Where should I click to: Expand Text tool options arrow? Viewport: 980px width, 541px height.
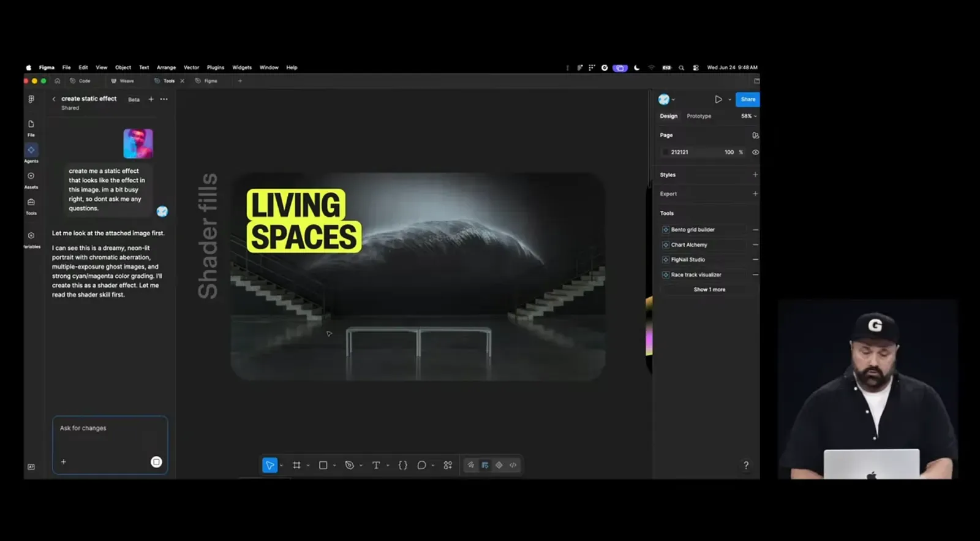(x=388, y=466)
